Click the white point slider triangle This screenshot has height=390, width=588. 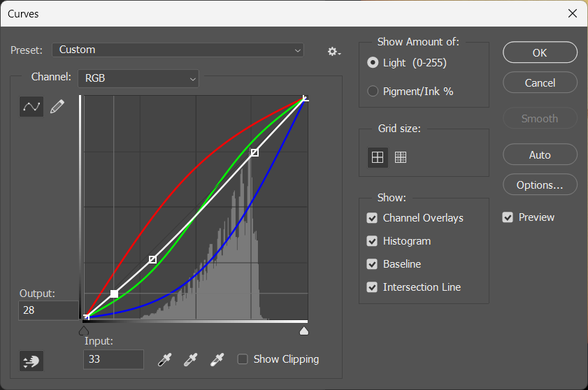click(x=304, y=331)
